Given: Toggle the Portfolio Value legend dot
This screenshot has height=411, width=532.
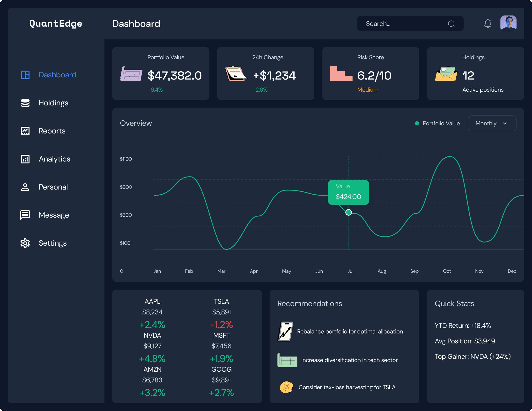Looking at the screenshot, I should 417,124.
